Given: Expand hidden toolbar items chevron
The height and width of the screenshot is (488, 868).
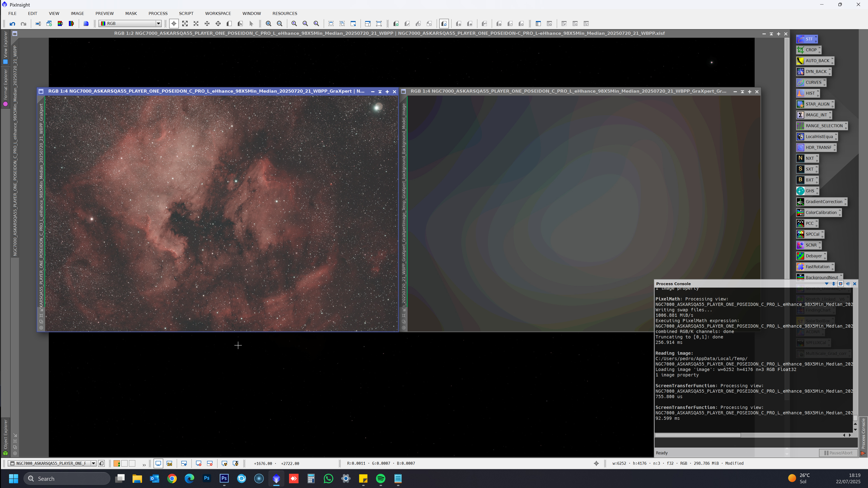Looking at the screenshot, I should (x=144, y=465).
